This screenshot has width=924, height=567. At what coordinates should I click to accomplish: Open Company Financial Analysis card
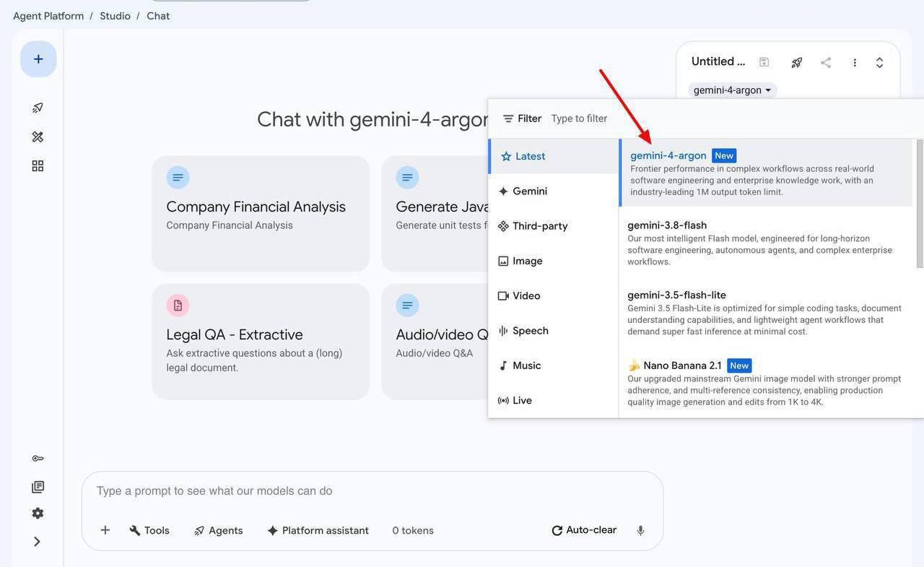point(261,214)
